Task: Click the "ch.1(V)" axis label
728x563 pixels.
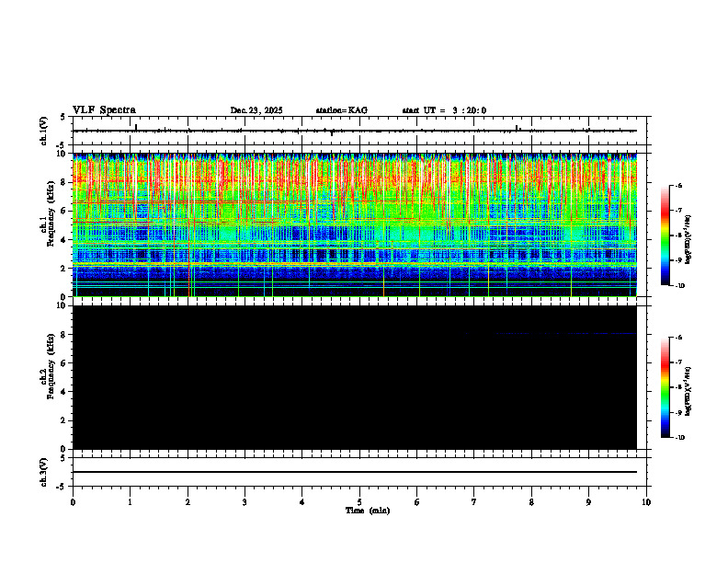Action: coord(44,131)
